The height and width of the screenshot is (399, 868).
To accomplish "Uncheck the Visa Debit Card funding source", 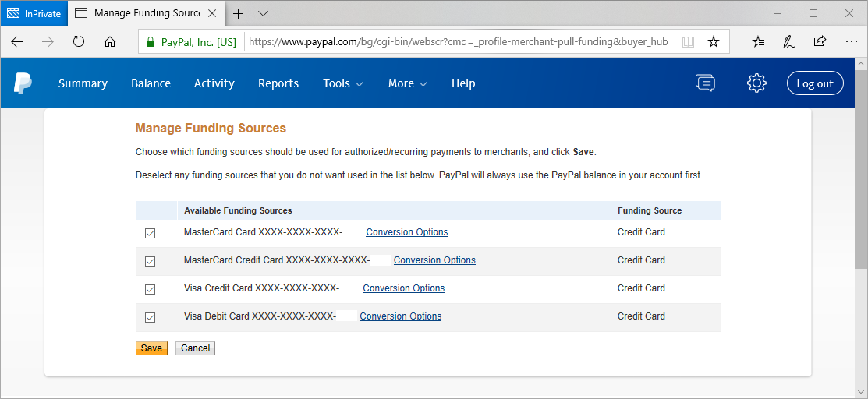I will coord(150,318).
